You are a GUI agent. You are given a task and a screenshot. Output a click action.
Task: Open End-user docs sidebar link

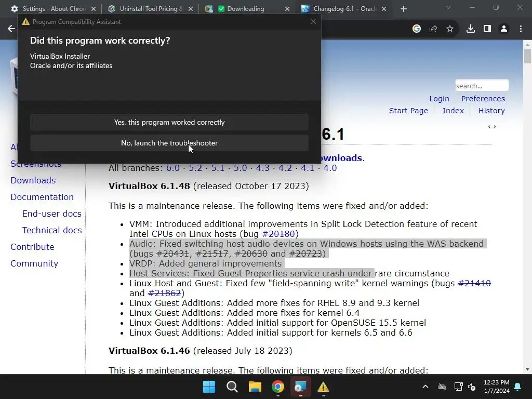pyautogui.click(x=51, y=214)
